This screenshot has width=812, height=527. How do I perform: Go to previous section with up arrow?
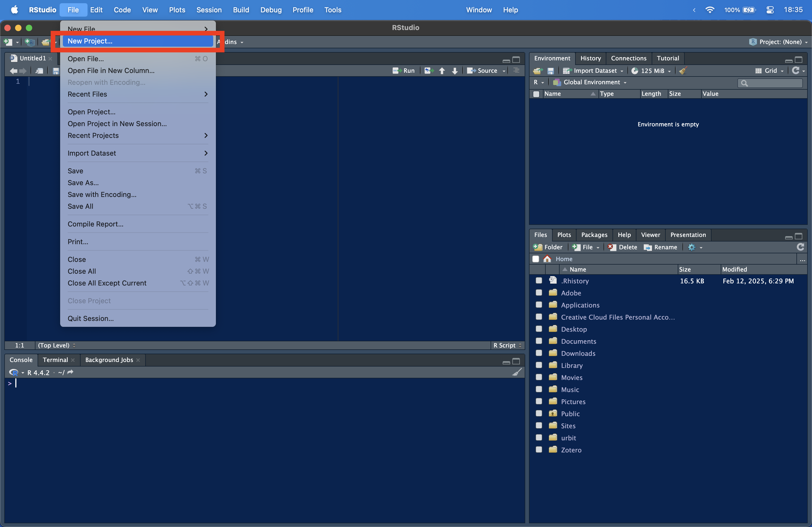pos(442,71)
